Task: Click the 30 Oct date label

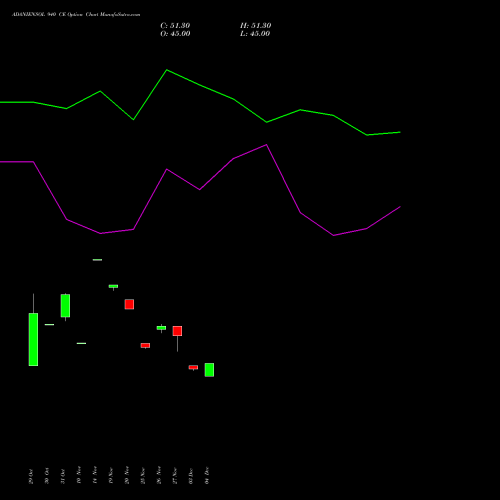Action: pos(47,476)
